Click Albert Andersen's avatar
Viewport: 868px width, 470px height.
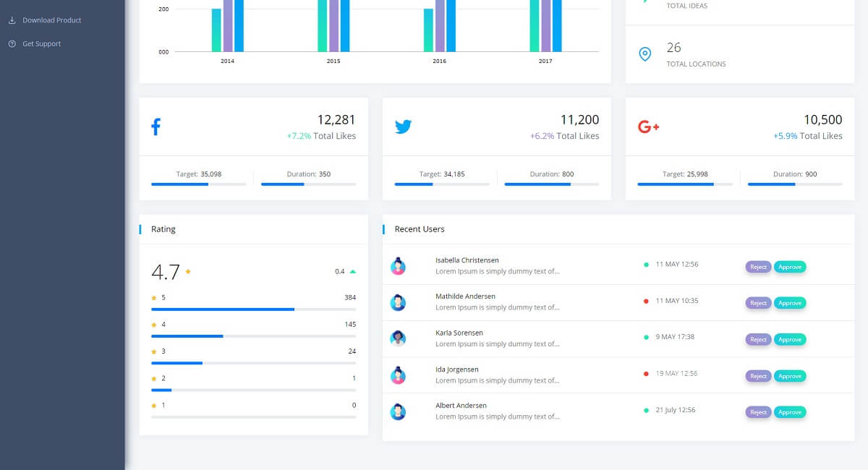coord(398,412)
